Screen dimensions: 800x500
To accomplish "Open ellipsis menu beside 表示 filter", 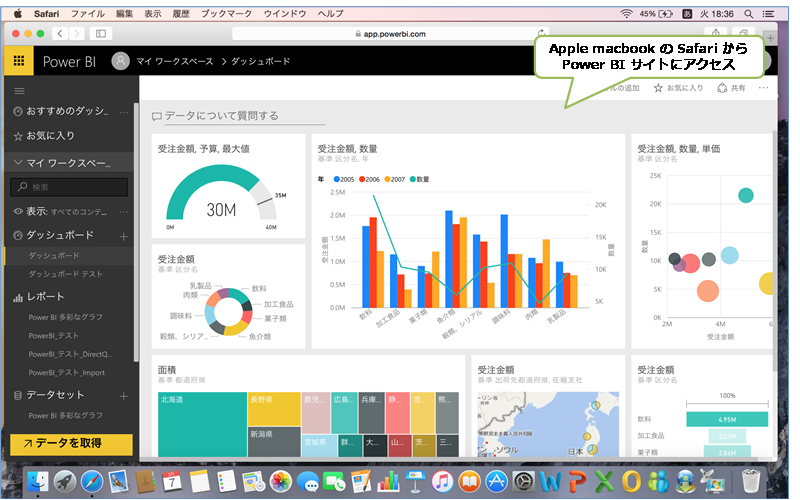I will pos(123,212).
